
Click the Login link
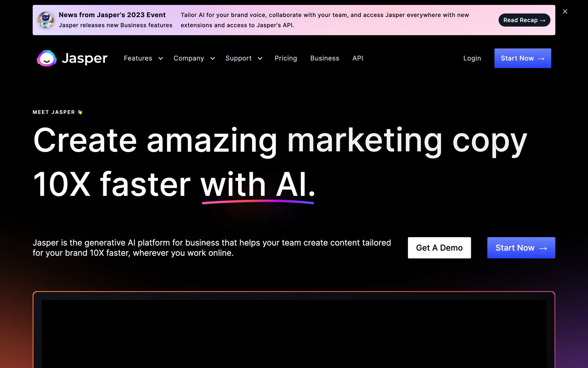pyautogui.click(x=472, y=58)
